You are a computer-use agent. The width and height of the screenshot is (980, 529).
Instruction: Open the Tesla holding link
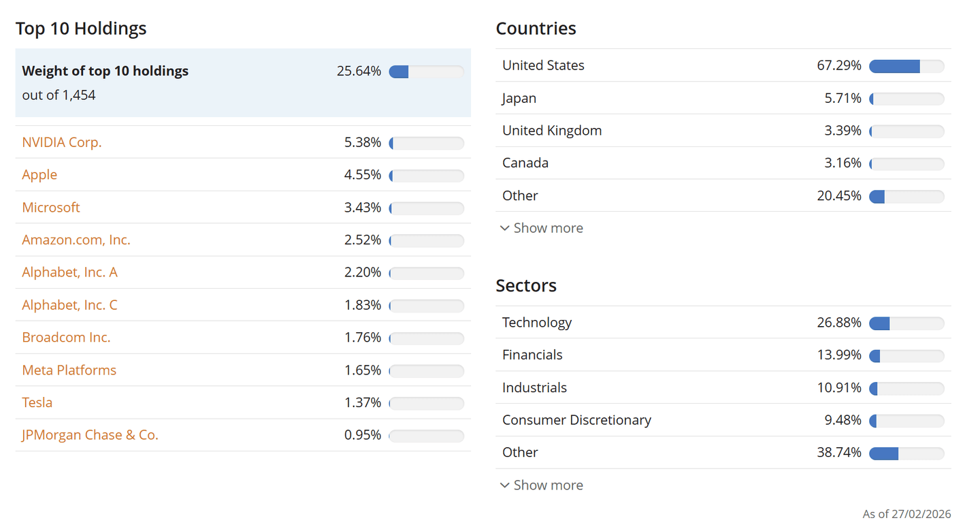pyautogui.click(x=37, y=403)
